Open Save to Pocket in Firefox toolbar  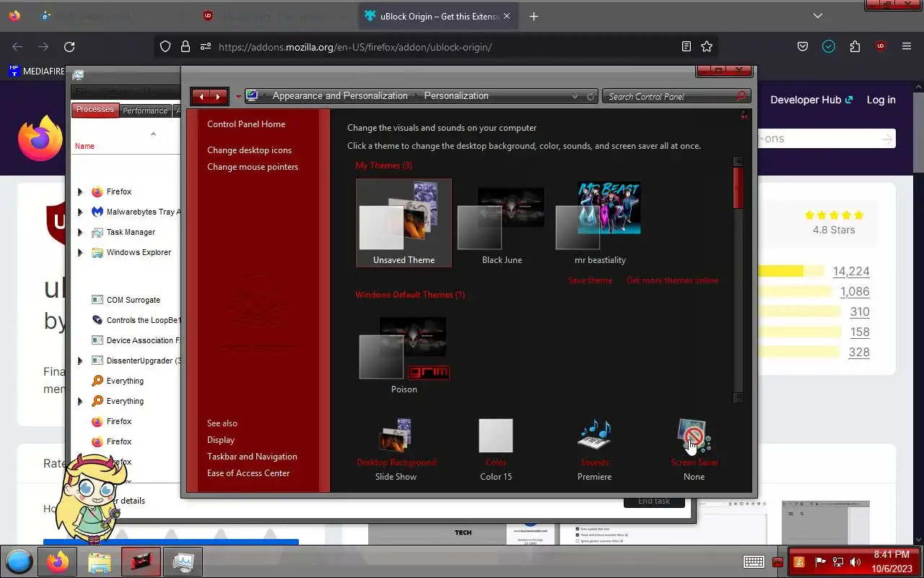803,47
